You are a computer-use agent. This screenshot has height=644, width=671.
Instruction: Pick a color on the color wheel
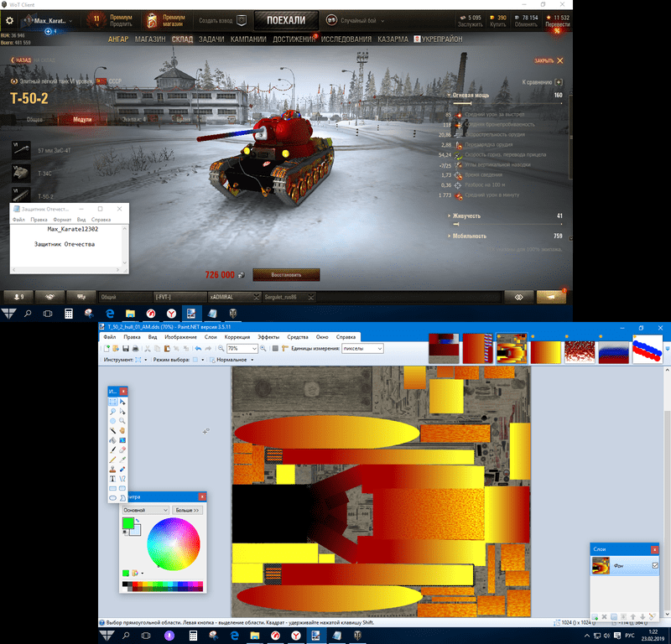(174, 544)
